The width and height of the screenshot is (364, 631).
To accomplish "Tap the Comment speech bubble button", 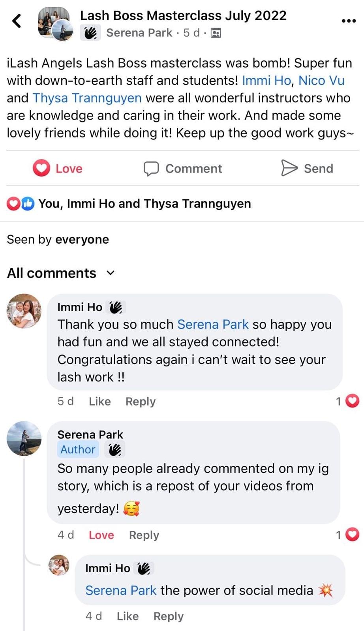I will coord(182,168).
